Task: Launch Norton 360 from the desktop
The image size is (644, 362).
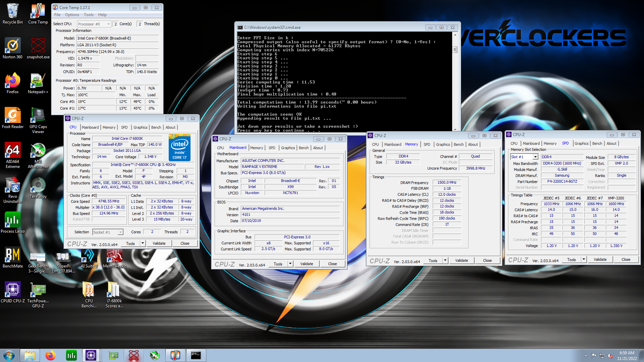Action: 13,48
